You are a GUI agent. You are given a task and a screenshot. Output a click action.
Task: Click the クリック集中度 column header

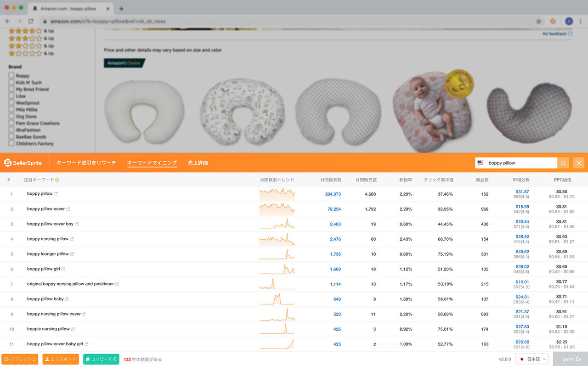click(x=438, y=180)
